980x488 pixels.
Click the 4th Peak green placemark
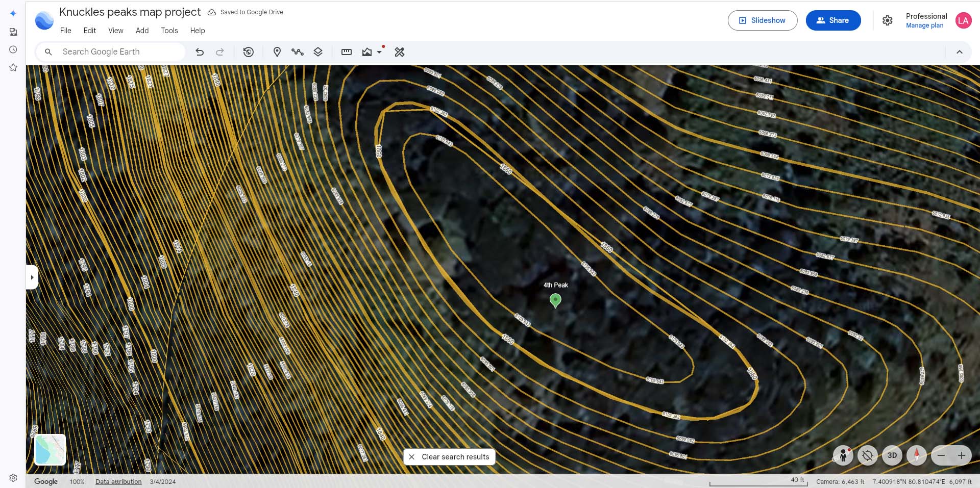[x=555, y=301]
